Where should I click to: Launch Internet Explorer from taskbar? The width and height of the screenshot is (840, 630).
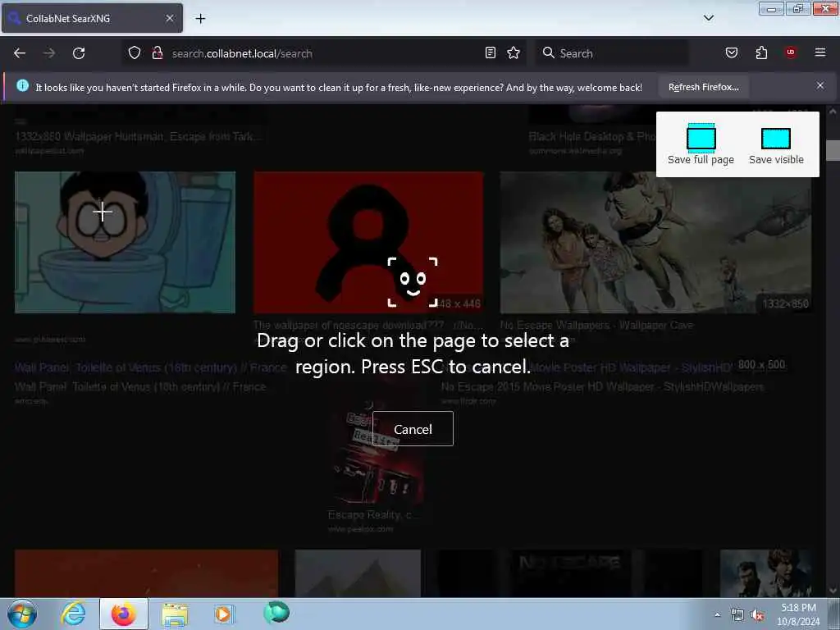click(x=73, y=614)
